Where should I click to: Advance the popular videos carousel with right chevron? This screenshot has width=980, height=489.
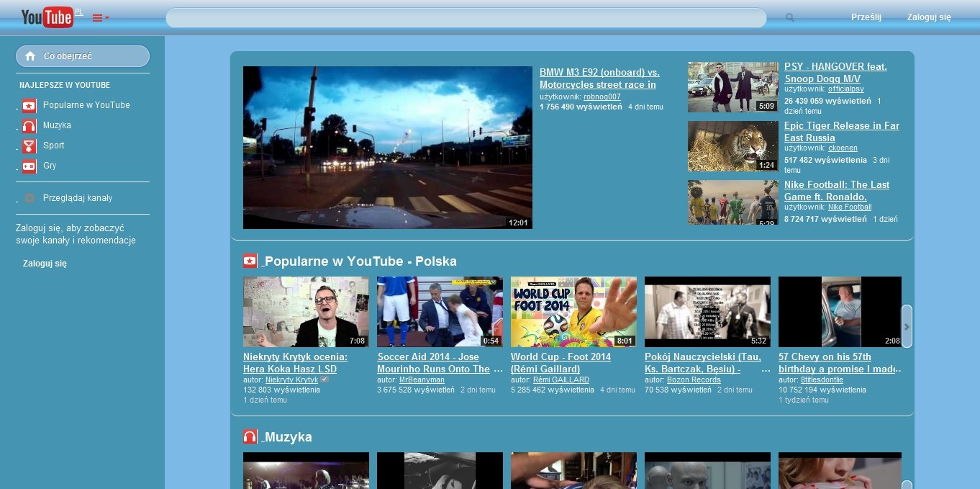908,326
